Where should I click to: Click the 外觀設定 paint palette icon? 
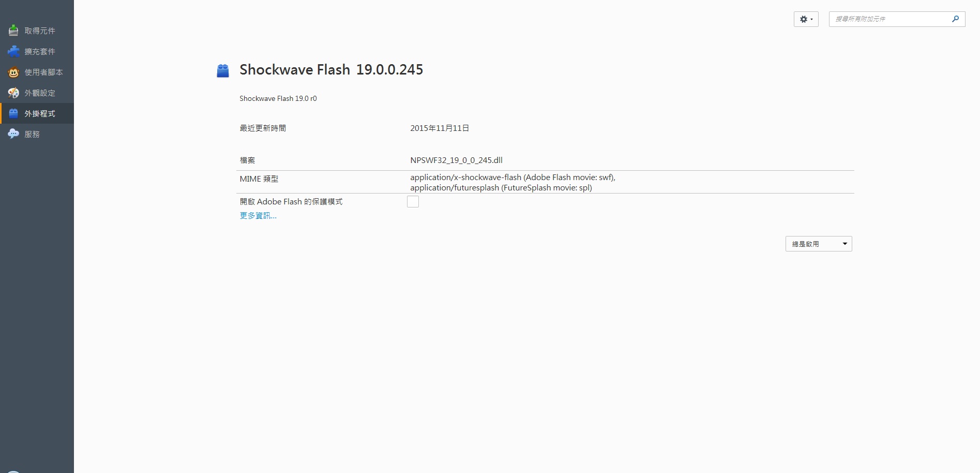pyautogui.click(x=13, y=93)
